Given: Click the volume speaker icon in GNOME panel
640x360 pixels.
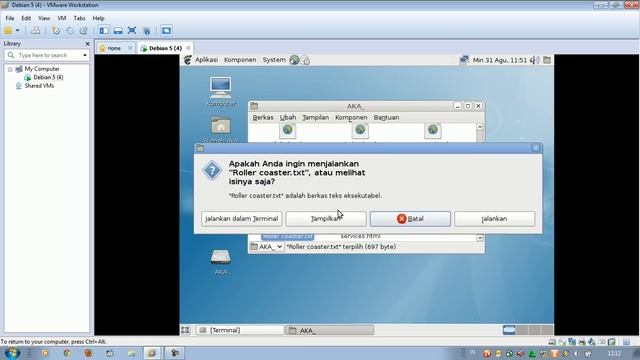Looking at the screenshot, I should 534,60.
